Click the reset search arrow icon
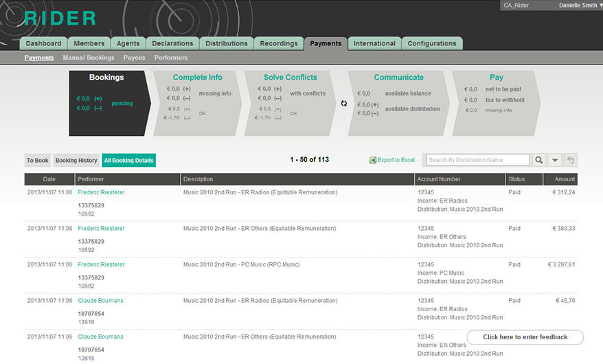The image size is (603, 364). [571, 160]
